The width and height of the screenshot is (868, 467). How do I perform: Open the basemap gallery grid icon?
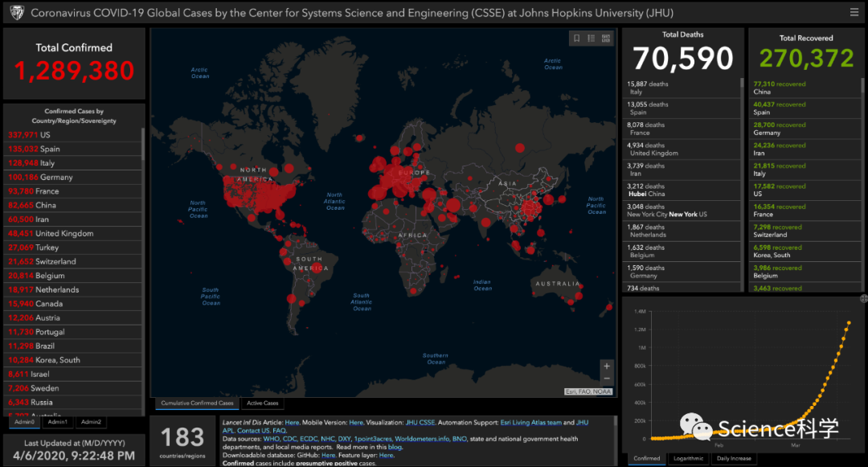pyautogui.click(x=606, y=38)
